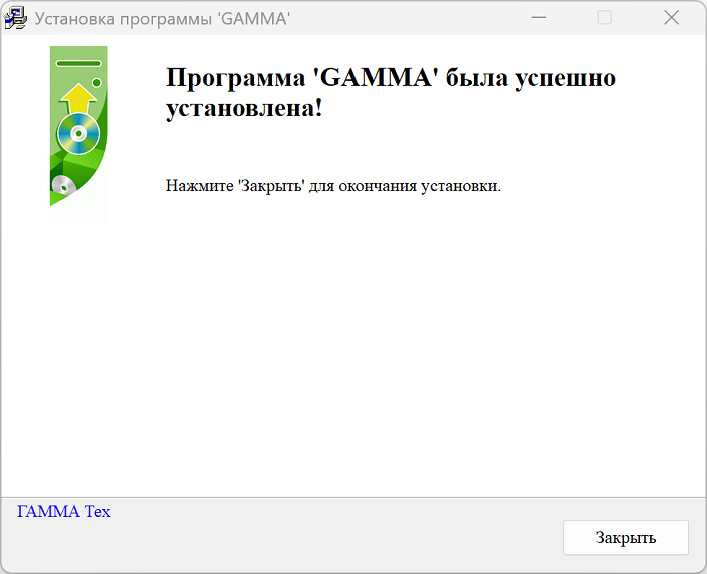Click the word 'успешно' in the heading
Viewport: 707px width, 574px height.
[x=565, y=78]
